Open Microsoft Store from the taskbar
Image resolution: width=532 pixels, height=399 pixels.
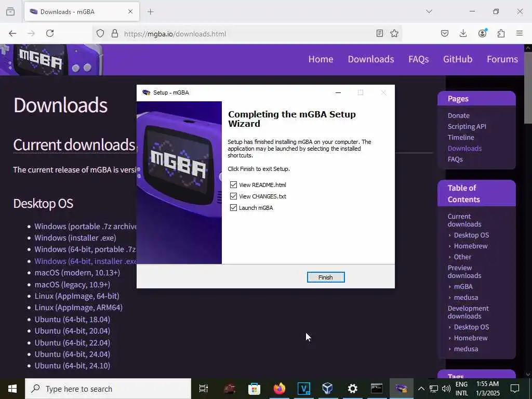pos(254,389)
